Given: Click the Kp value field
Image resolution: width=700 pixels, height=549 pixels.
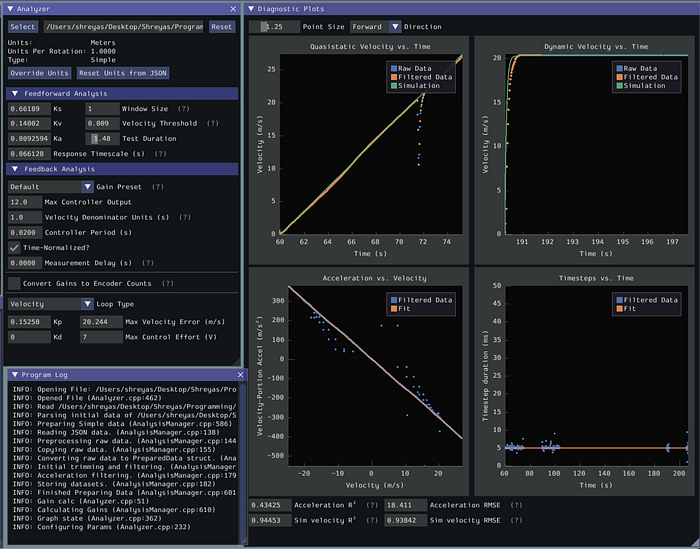Looking at the screenshot, I should (29, 322).
